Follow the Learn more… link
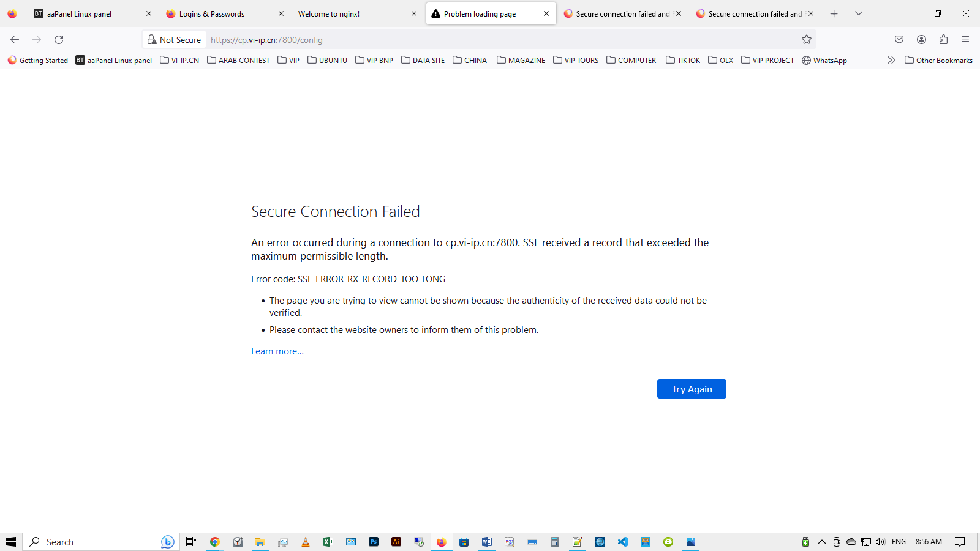980x551 pixels. tap(277, 351)
